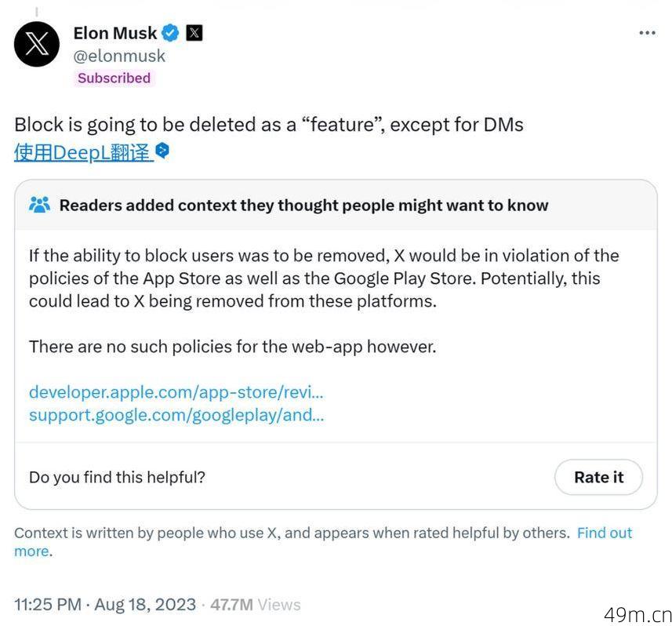Open the Elon Musk display name
Image resolution: width=672 pixels, height=626 pixels.
click(115, 33)
